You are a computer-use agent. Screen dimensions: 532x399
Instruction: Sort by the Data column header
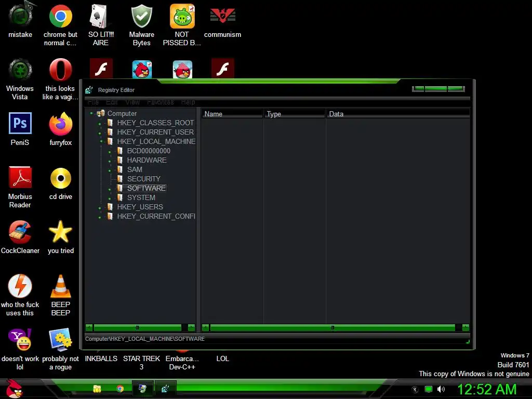click(x=398, y=114)
